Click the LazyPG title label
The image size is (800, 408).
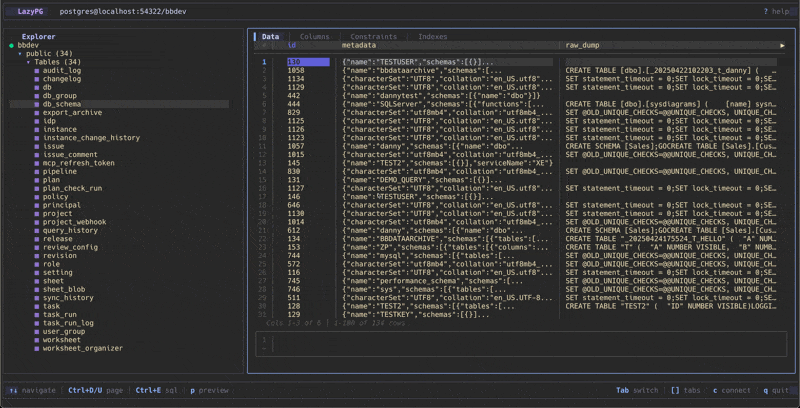click(x=30, y=11)
